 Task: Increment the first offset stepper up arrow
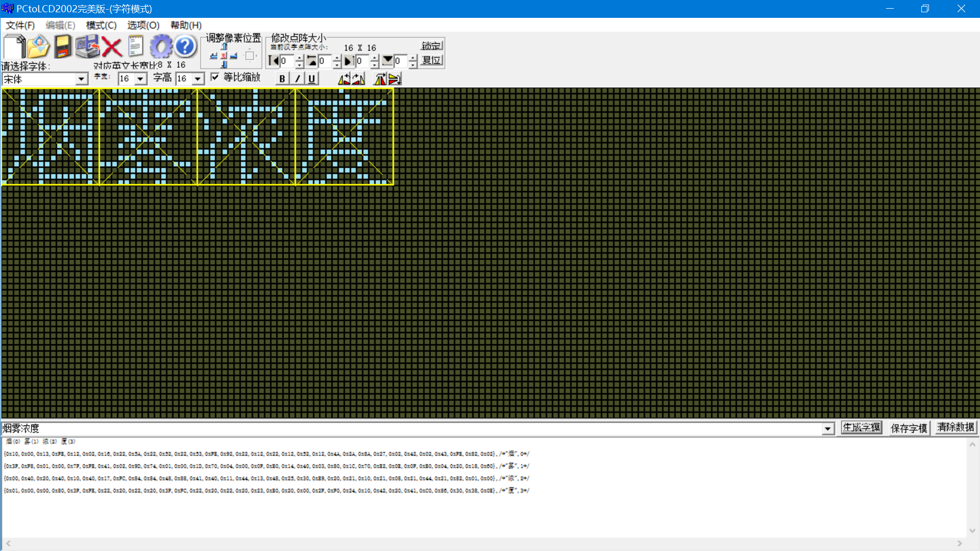coord(299,58)
